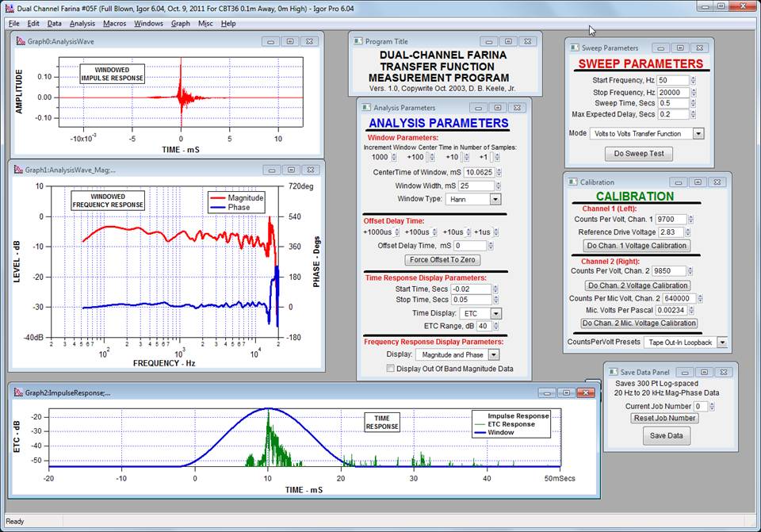Screen dimensions: 761x532
Task: Click the Start Time Secs field
Action: coord(471,289)
